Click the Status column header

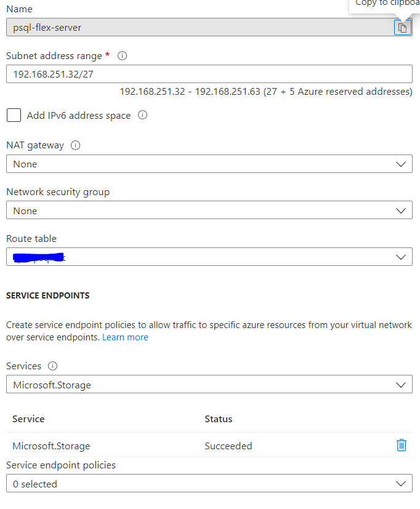pyautogui.click(x=217, y=419)
